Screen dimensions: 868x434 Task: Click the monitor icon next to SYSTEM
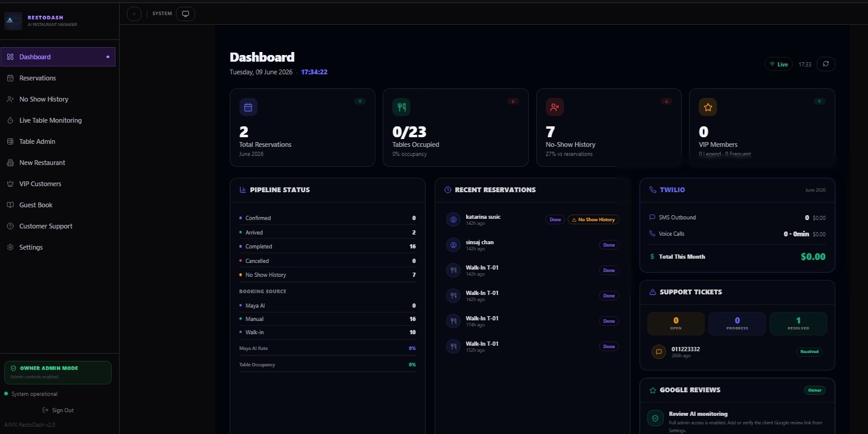[x=186, y=13]
